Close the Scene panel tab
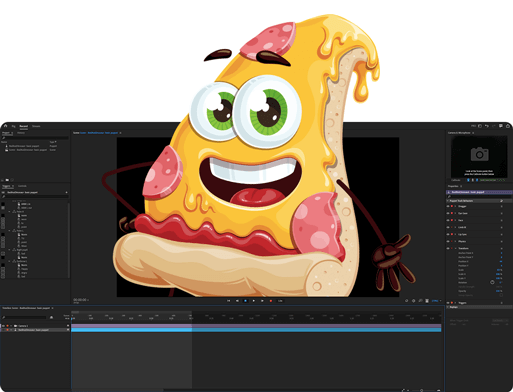The height and width of the screenshot is (392, 513). click(120, 133)
